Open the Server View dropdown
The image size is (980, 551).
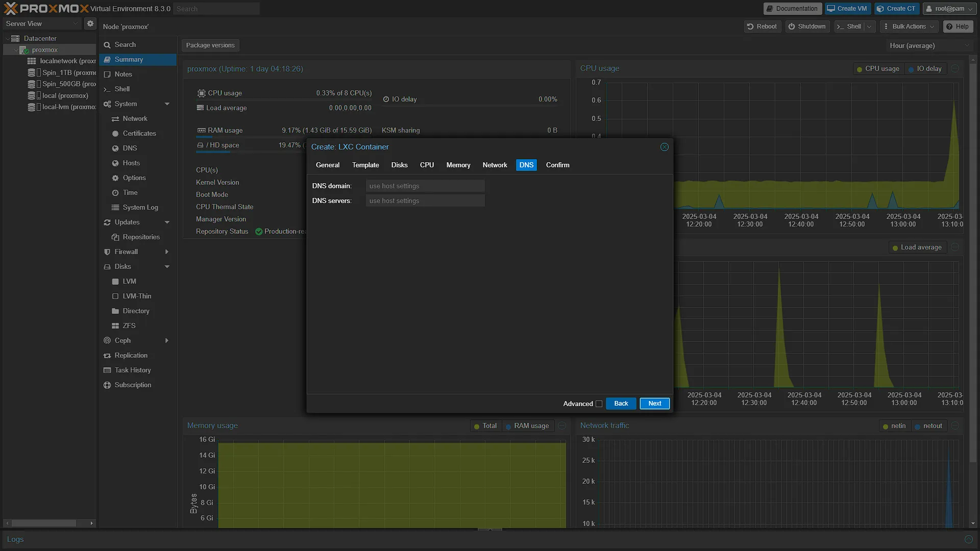pyautogui.click(x=75, y=23)
